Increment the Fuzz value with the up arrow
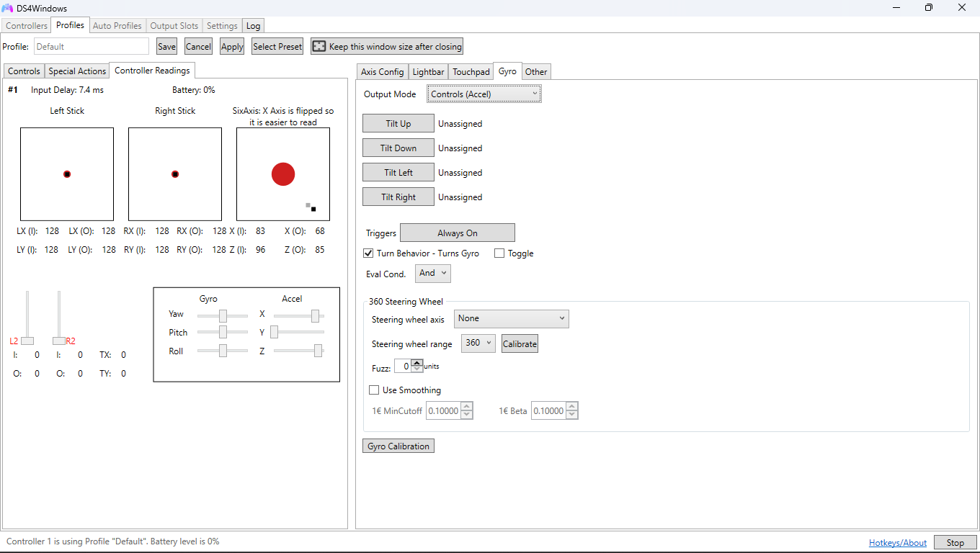 coord(416,362)
